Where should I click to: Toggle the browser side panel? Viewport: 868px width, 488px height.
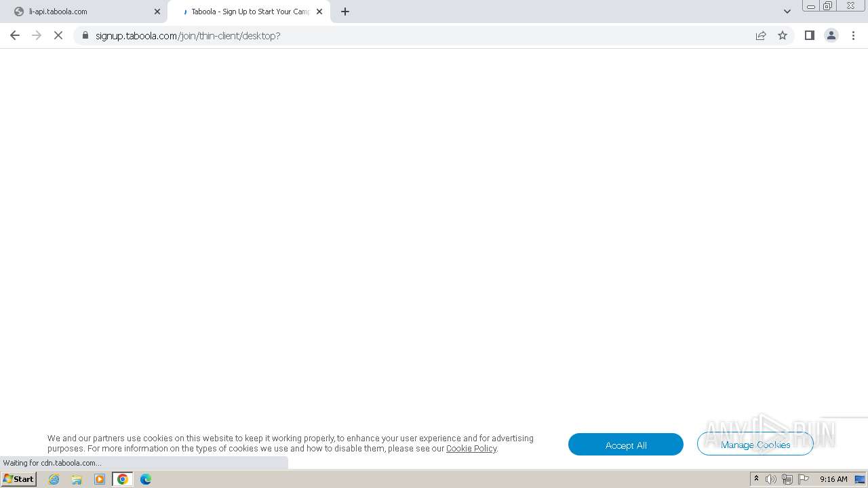pos(809,35)
